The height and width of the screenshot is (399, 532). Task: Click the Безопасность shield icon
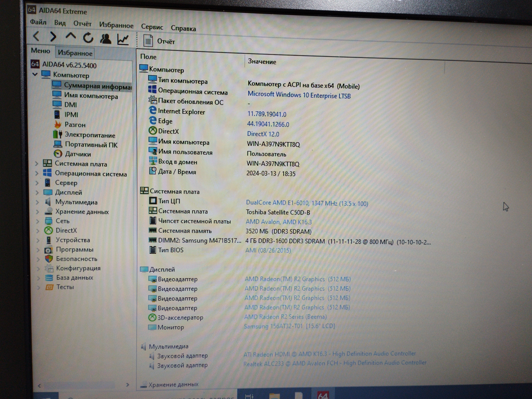pyautogui.click(x=49, y=259)
